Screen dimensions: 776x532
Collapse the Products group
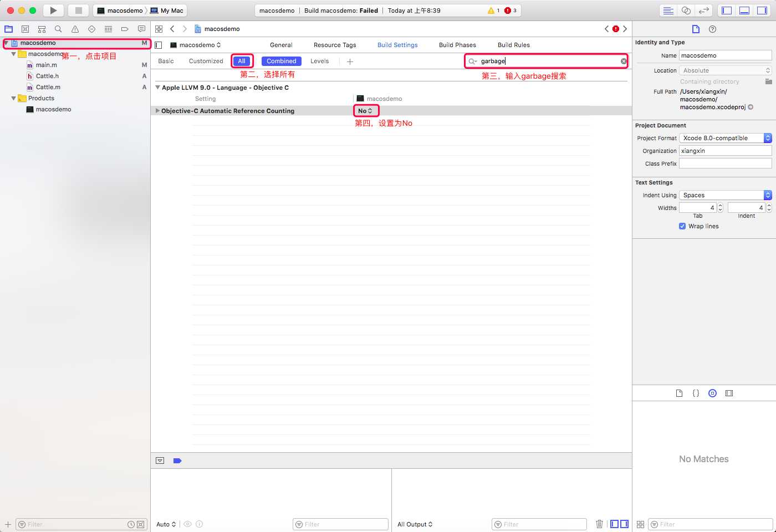click(x=13, y=98)
